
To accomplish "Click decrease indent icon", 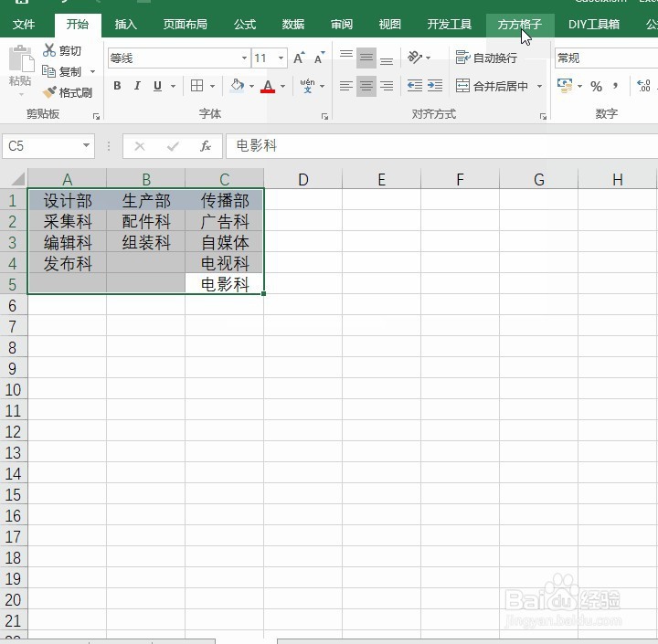I will (x=415, y=86).
